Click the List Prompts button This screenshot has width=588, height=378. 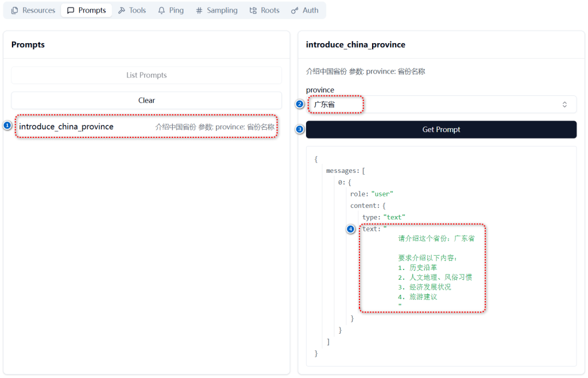point(146,75)
